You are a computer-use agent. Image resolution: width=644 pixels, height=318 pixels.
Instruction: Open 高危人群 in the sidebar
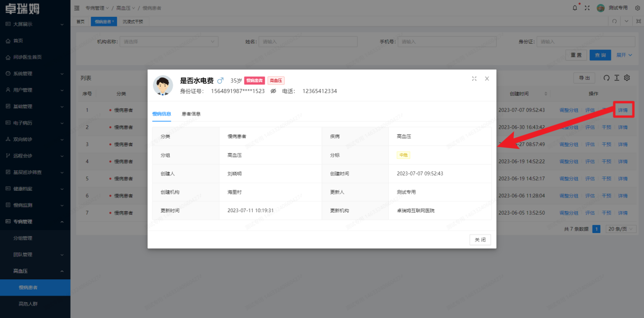(x=35, y=304)
